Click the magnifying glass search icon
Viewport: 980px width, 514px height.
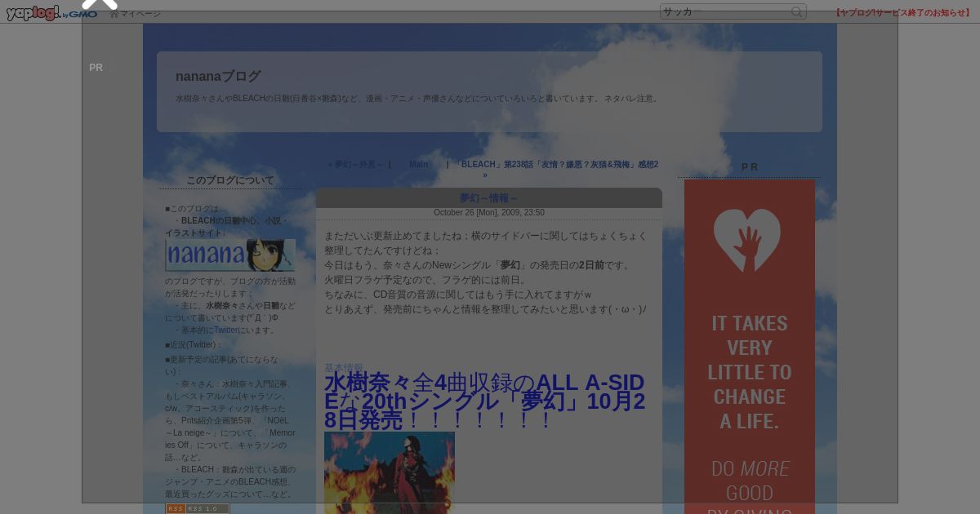(797, 11)
